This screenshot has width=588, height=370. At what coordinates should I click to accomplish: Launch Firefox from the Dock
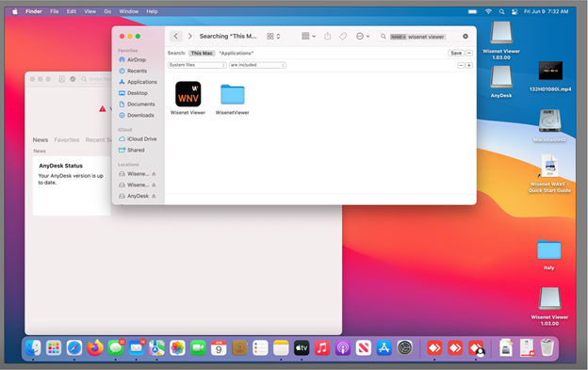coord(95,348)
